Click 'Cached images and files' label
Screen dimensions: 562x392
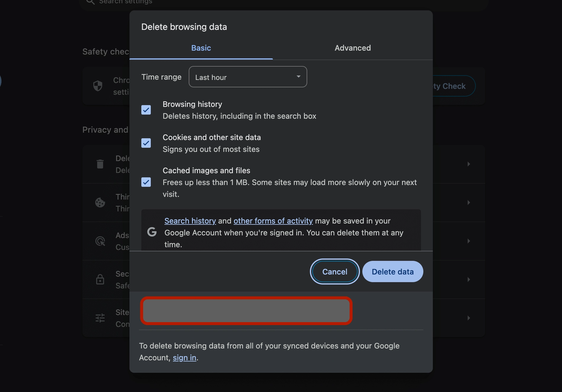tap(206, 171)
